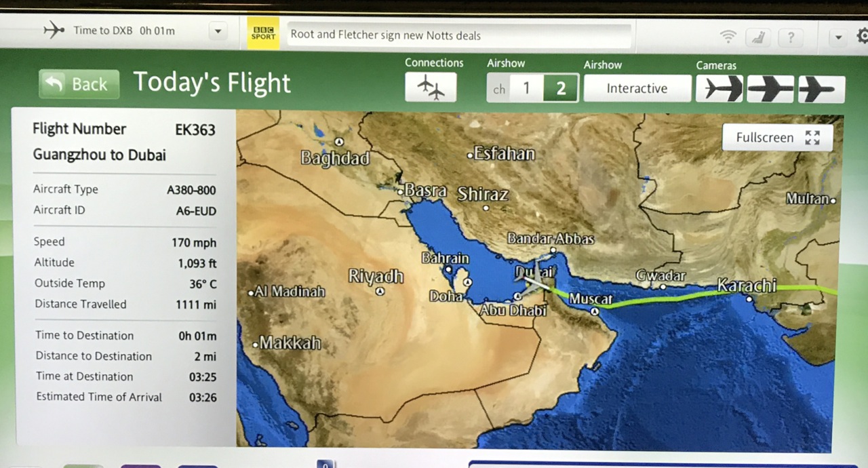Screen dimensions: 868x468
Task: Open the middle wings camera icon under Cameras
Action: (x=770, y=89)
